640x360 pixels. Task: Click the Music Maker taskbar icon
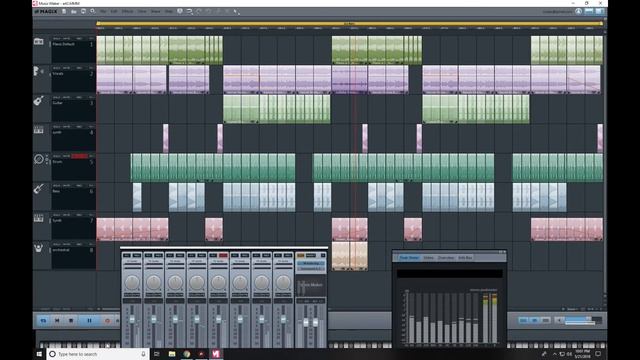point(216,354)
